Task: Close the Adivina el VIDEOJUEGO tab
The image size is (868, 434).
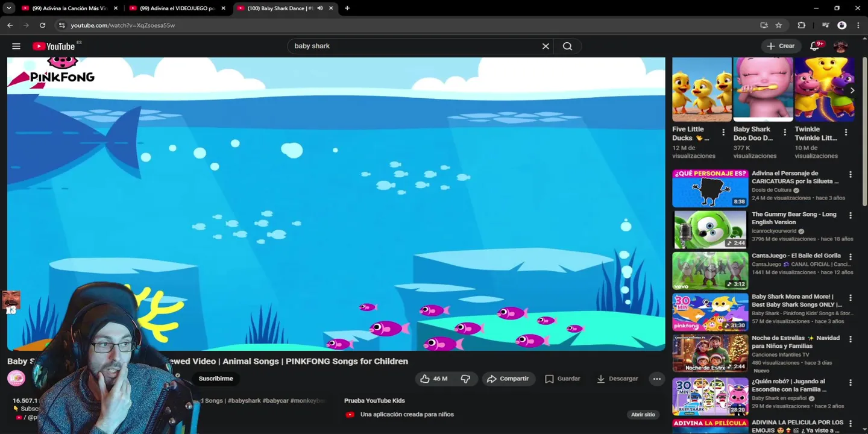Action: [224, 8]
